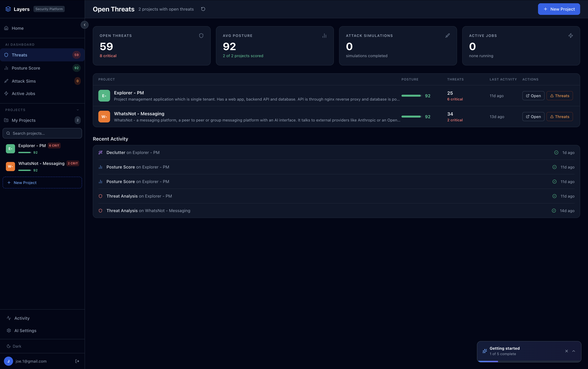Click the POSTURE column header
This screenshot has width=588, height=369.
tap(410, 79)
